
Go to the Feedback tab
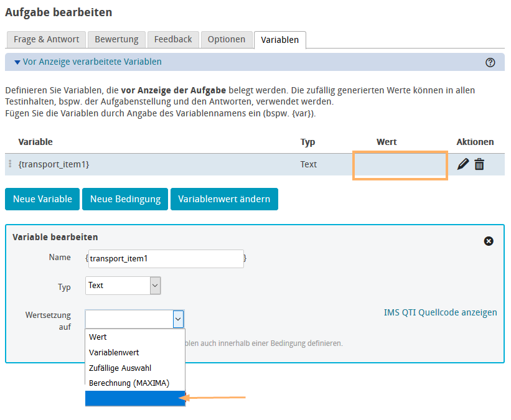(173, 39)
